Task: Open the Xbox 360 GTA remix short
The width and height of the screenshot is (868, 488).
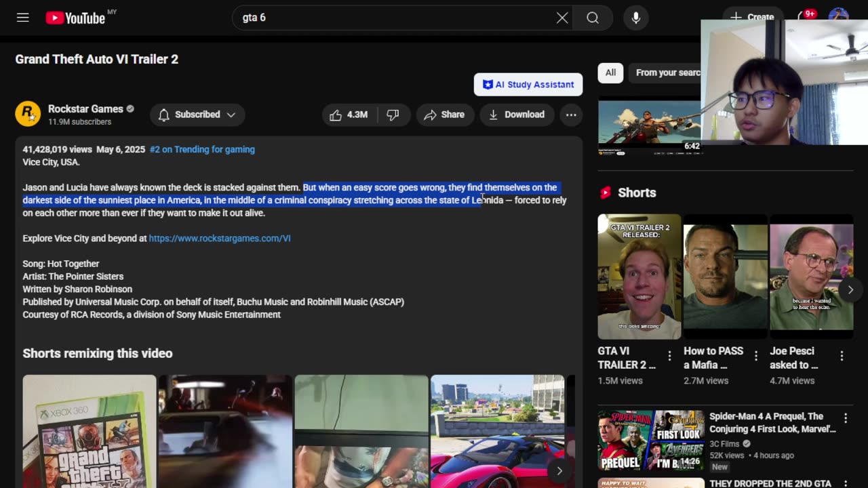Action: [x=90, y=431]
